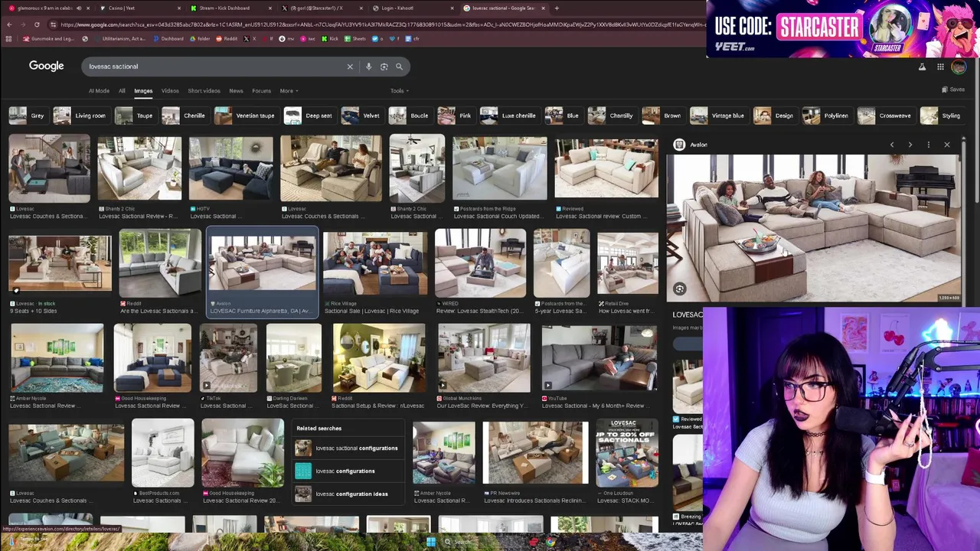
Task: Expand the Tools dropdown
Action: coord(399,91)
